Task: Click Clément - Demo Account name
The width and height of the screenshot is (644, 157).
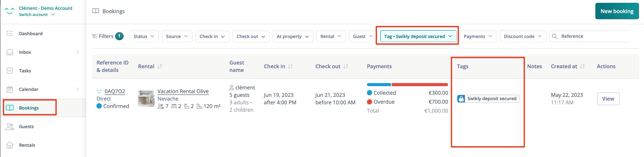Action: (x=46, y=8)
